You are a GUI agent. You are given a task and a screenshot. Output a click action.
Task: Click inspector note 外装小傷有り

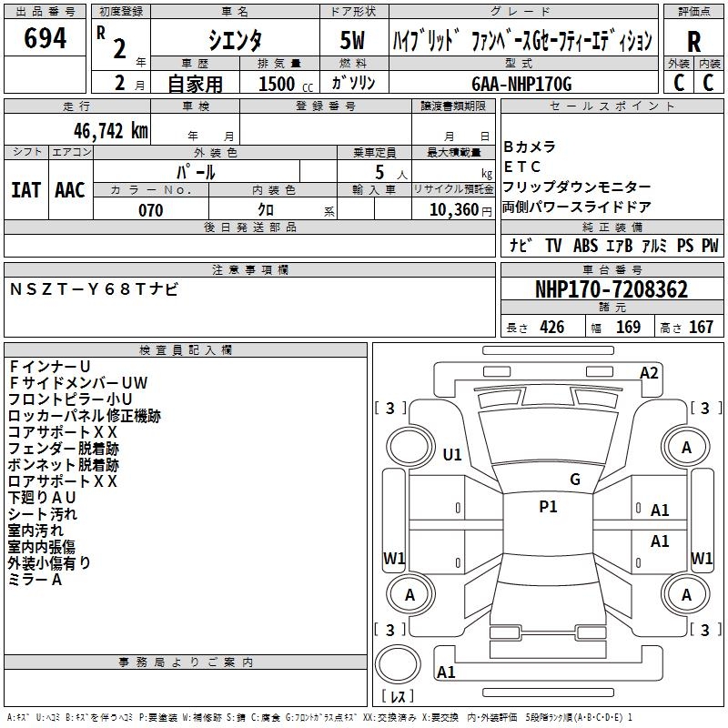pyautogui.click(x=49, y=563)
